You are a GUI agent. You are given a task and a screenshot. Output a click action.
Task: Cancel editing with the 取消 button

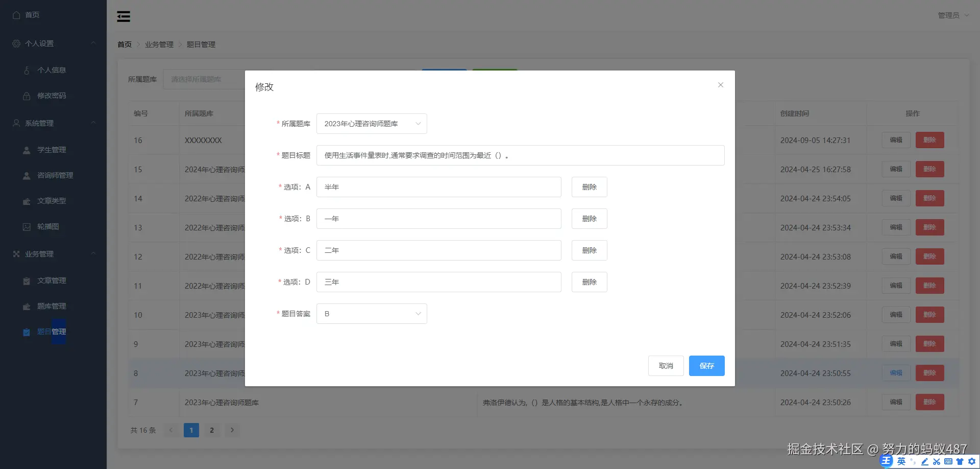click(666, 365)
